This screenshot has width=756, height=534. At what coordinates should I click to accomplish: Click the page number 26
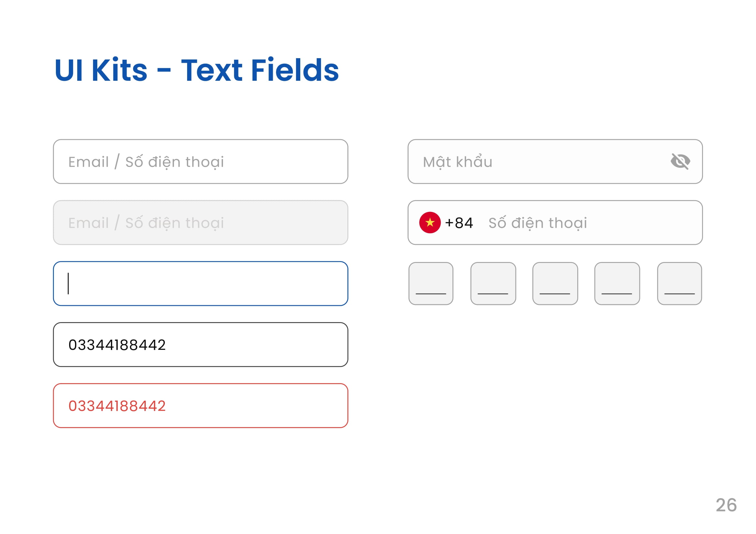[x=726, y=505]
